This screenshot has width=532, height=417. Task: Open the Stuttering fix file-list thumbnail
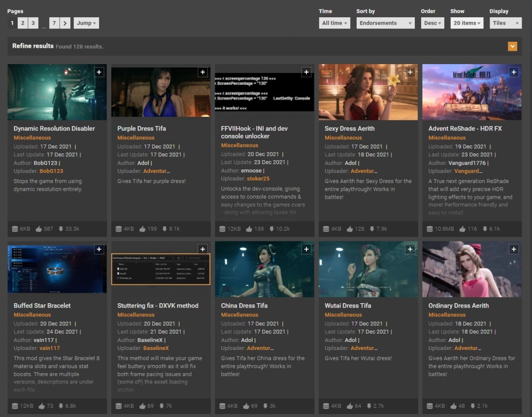[x=161, y=269]
